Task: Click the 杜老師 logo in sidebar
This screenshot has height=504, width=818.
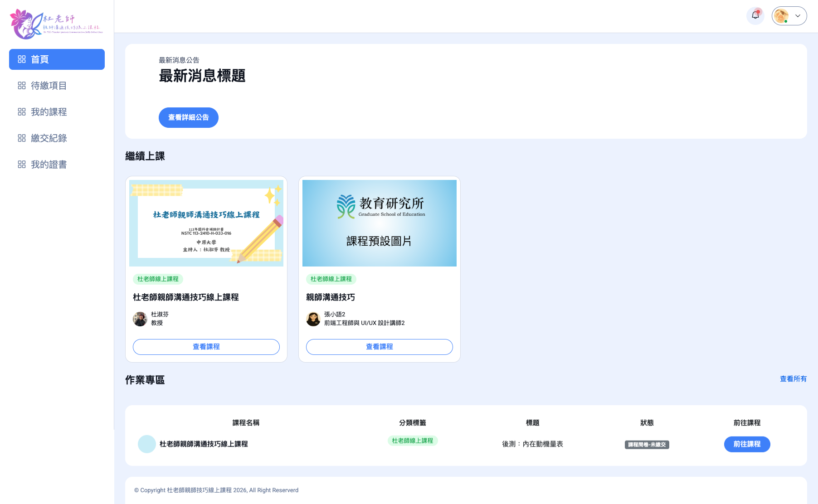Action: tap(57, 24)
